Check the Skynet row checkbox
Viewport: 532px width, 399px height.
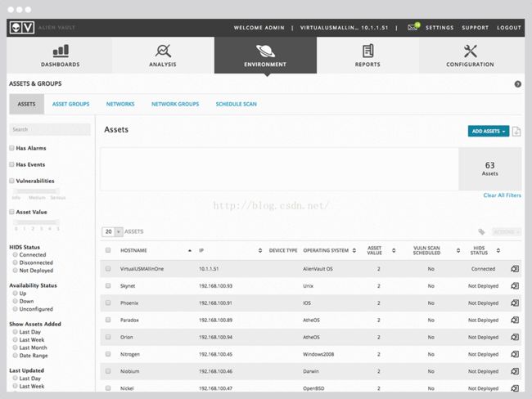(108, 286)
